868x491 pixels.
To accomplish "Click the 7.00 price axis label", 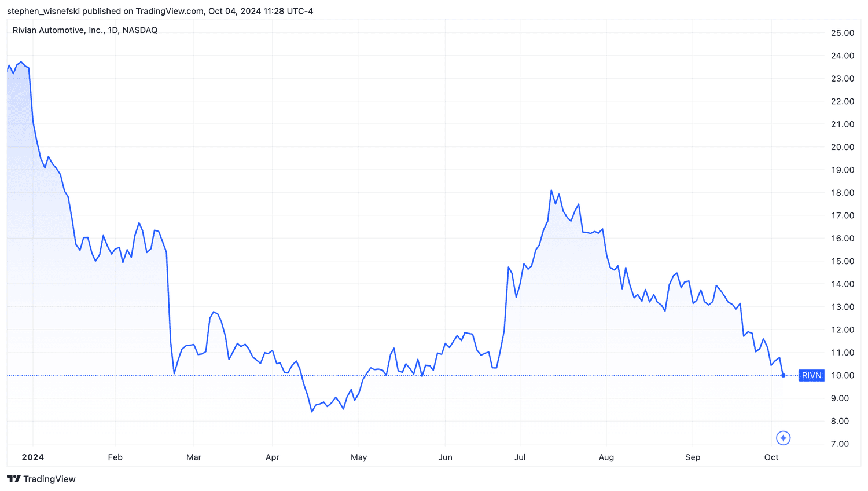I will pyautogui.click(x=840, y=444).
